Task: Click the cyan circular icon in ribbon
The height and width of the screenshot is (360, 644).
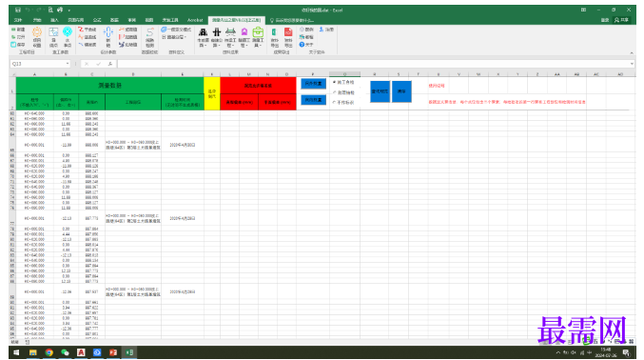Action: click(x=68, y=32)
